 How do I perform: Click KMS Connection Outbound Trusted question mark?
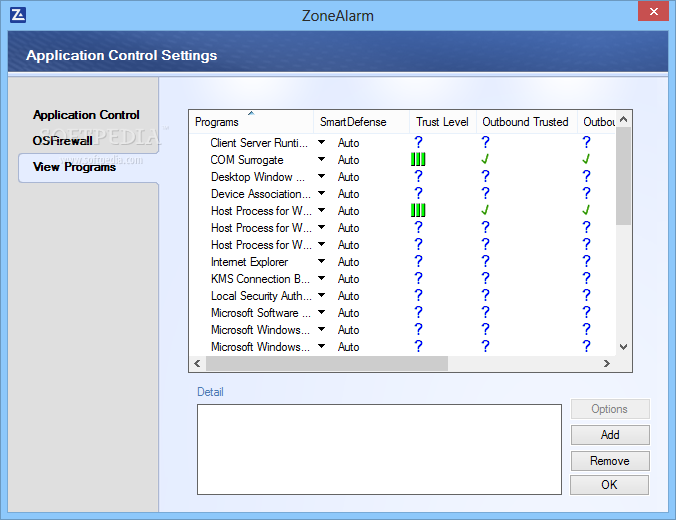click(x=485, y=279)
